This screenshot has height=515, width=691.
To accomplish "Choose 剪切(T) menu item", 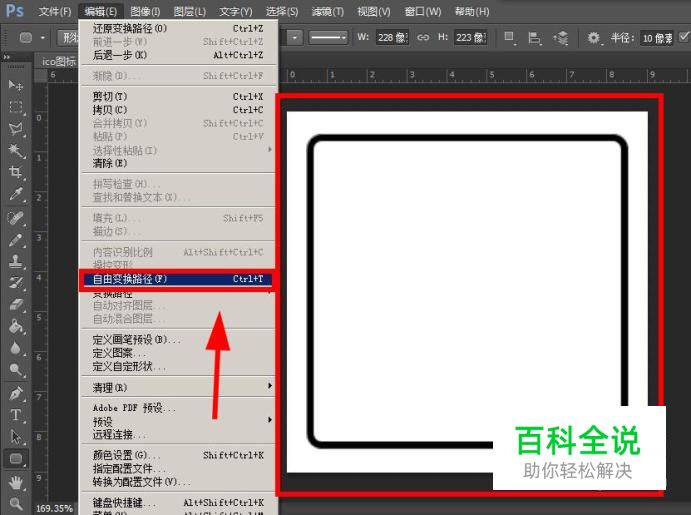I will point(178,96).
